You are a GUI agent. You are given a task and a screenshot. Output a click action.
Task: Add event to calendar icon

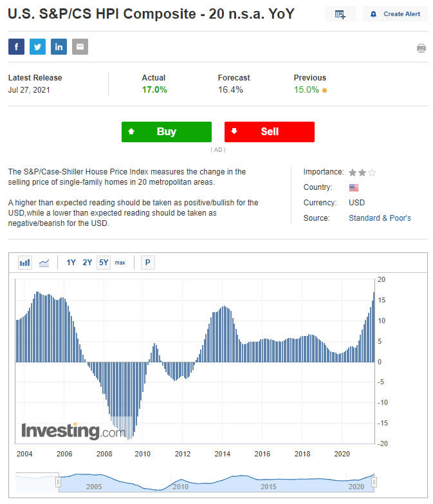(x=340, y=14)
